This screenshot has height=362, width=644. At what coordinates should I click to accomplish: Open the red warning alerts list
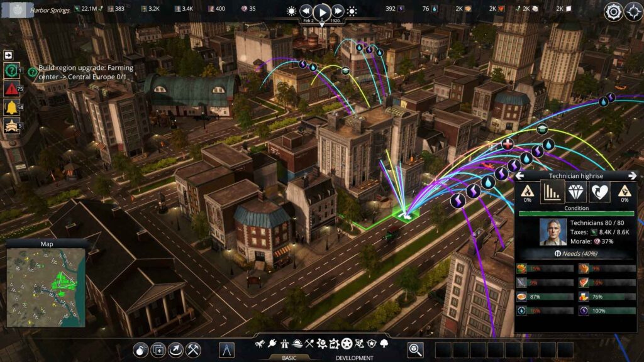pyautogui.click(x=11, y=89)
